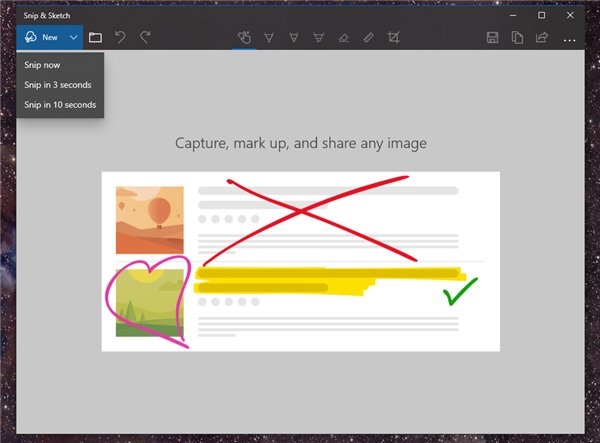Image resolution: width=600 pixels, height=443 pixels.
Task: Click the New snip button
Action: pyautogui.click(x=40, y=38)
